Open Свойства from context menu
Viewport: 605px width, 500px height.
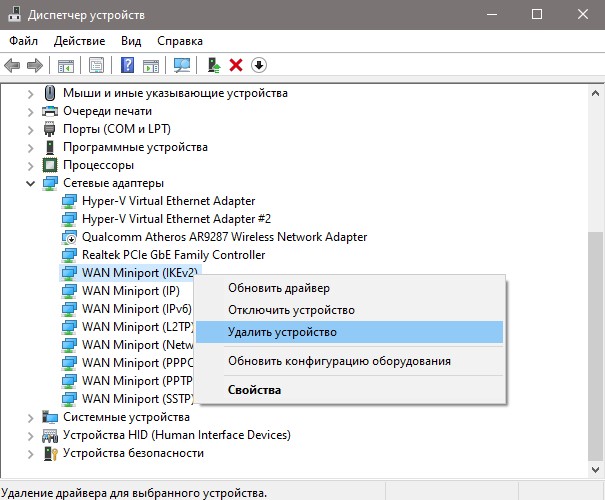pos(350,390)
